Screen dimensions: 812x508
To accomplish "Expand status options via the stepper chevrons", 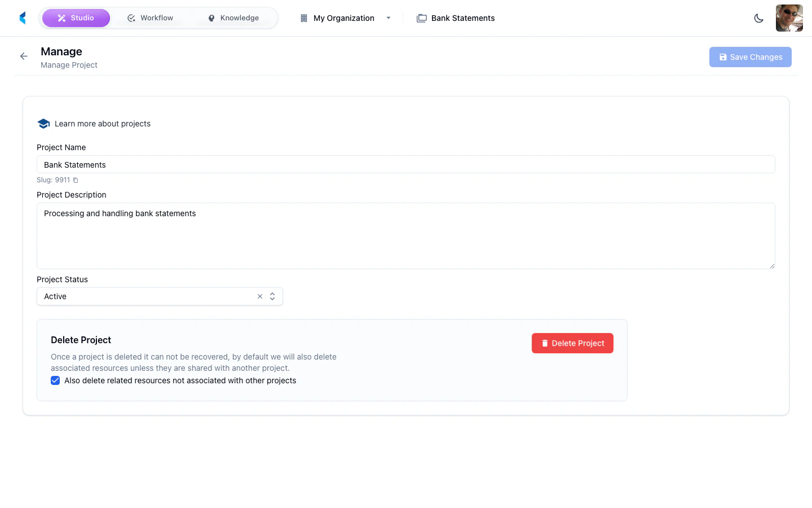I will coord(272,296).
